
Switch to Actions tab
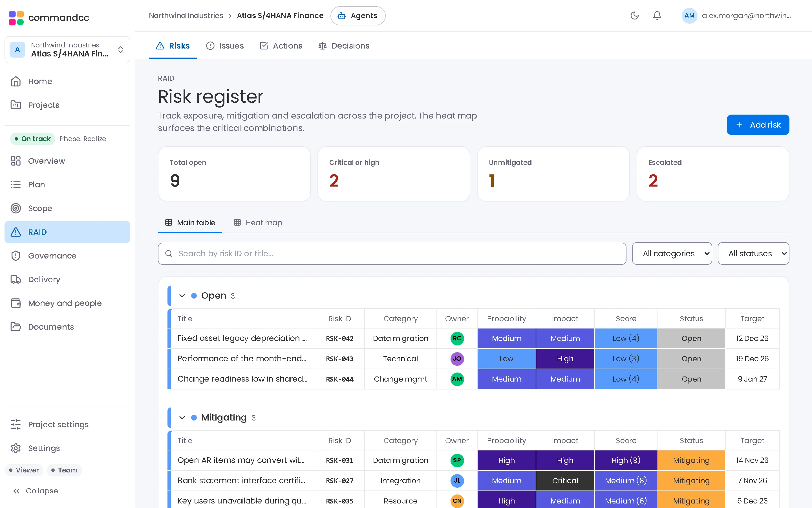tap(281, 46)
